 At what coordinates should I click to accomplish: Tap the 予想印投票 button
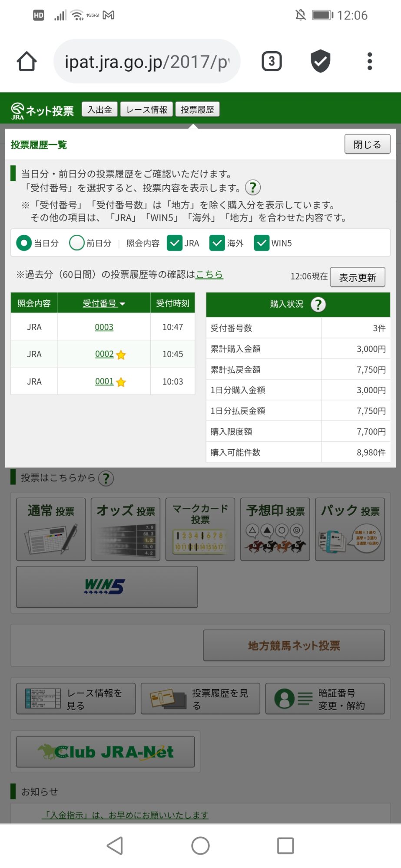275,529
